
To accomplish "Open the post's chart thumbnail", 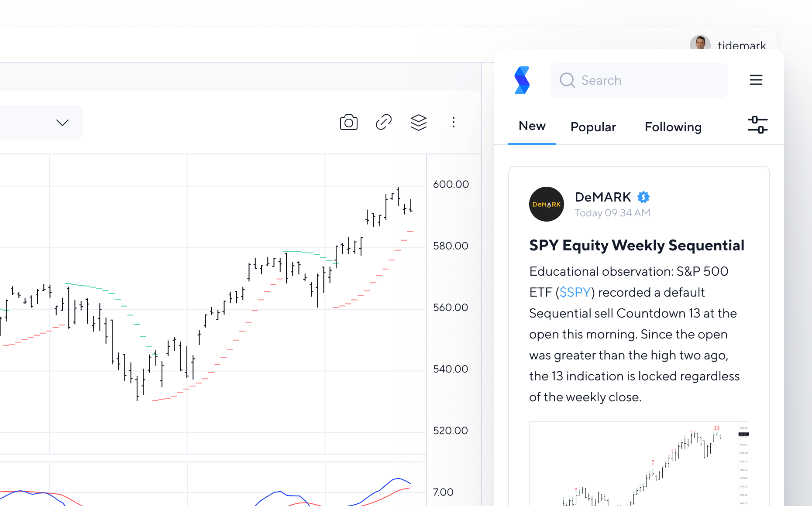I will pos(639,464).
